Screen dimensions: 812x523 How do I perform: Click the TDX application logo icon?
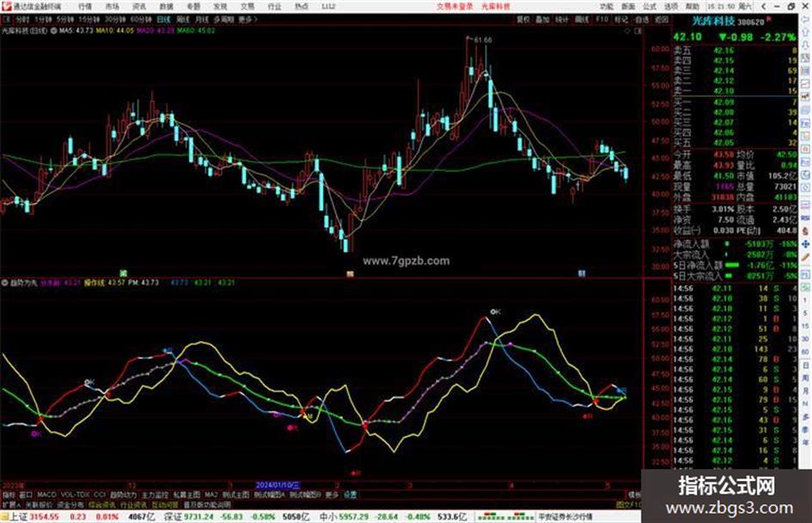[x=6, y=6]
